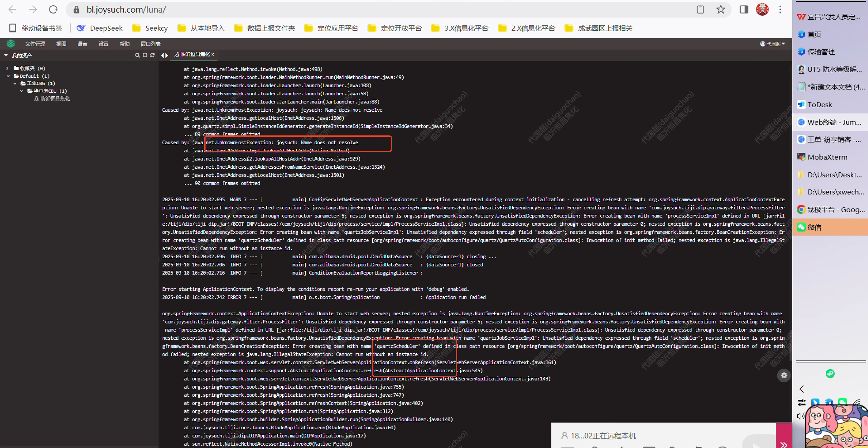
Task: Switch to the 传输管理 taskbar window
Action: [830, 52]
